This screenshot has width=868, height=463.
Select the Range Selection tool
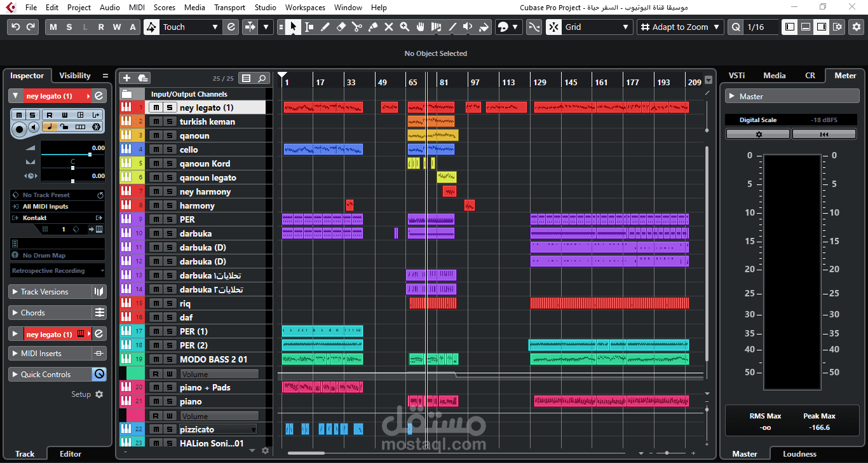[x=309, y=27]
